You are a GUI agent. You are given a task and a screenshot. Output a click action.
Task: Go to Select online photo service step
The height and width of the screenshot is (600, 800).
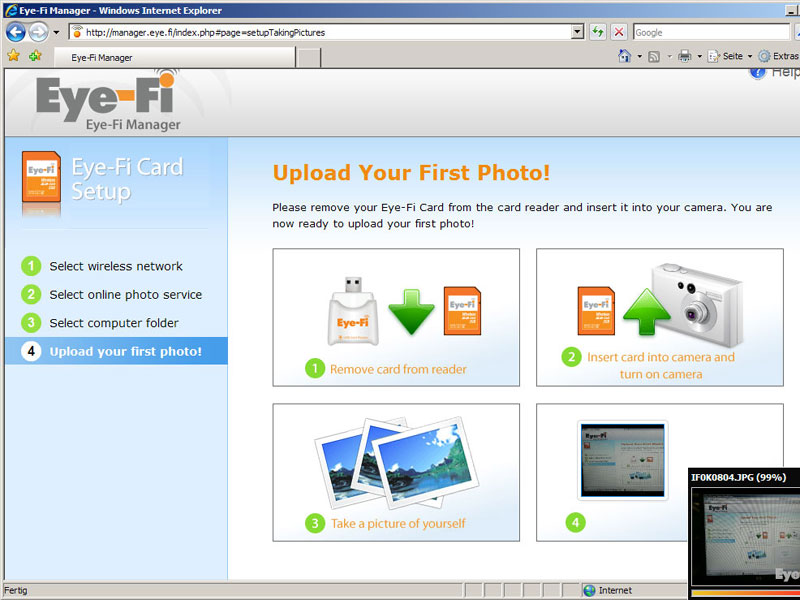tap(126, 294)
